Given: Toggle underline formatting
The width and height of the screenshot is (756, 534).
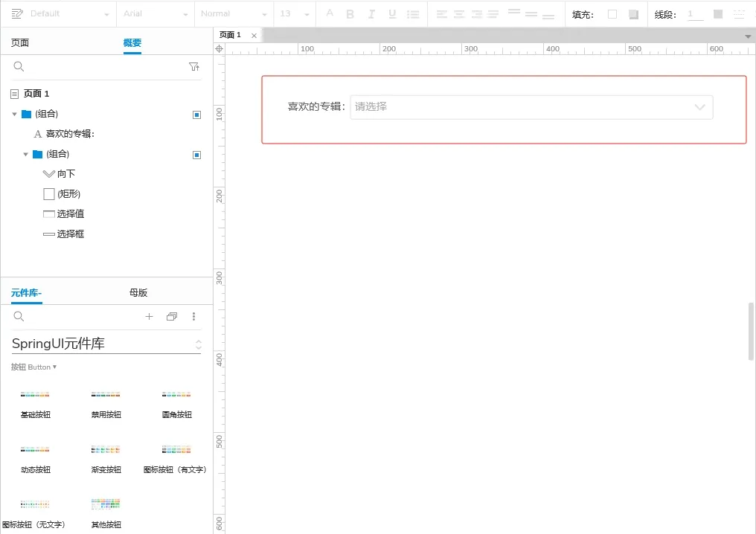Looking at the screenshot, I should [x=392, y=14].
